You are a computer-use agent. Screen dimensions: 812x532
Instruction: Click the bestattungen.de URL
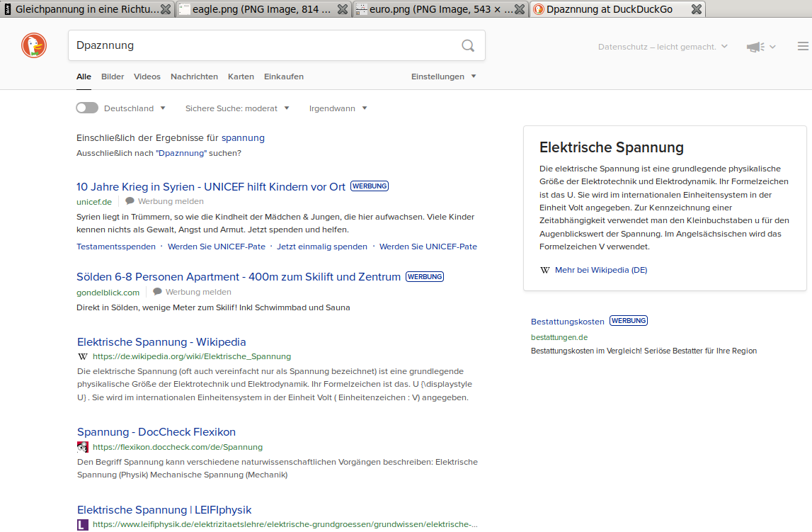(x=559, y=337)
